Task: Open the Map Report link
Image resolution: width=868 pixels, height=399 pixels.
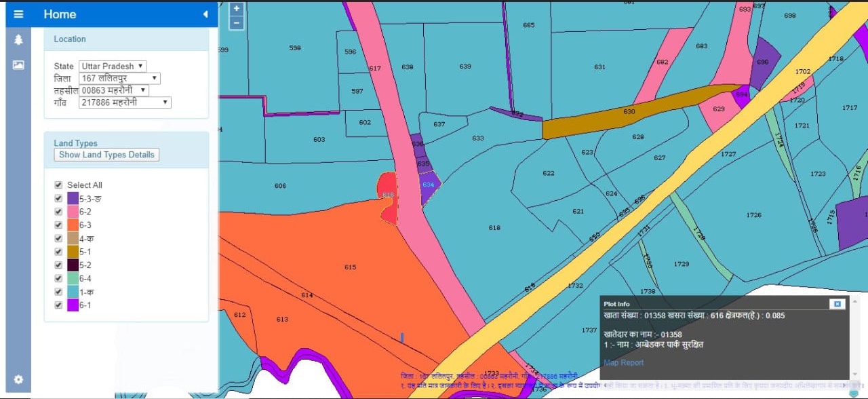Action: (623, 362)
